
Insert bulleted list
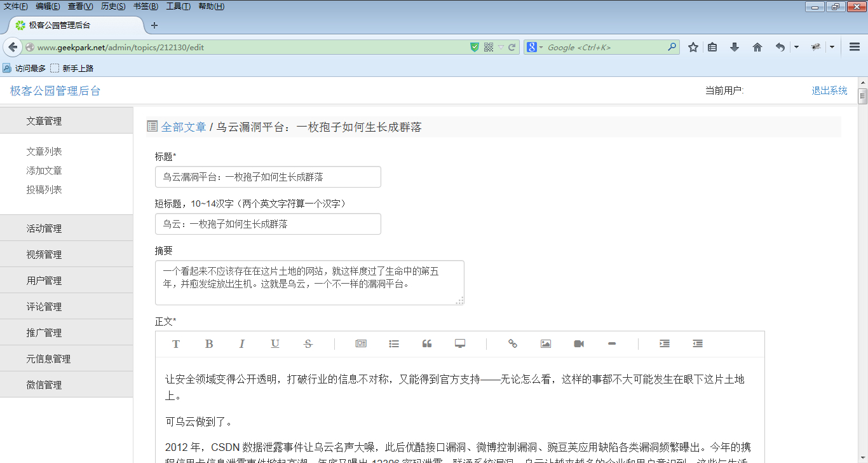click(x=394, y=344)
